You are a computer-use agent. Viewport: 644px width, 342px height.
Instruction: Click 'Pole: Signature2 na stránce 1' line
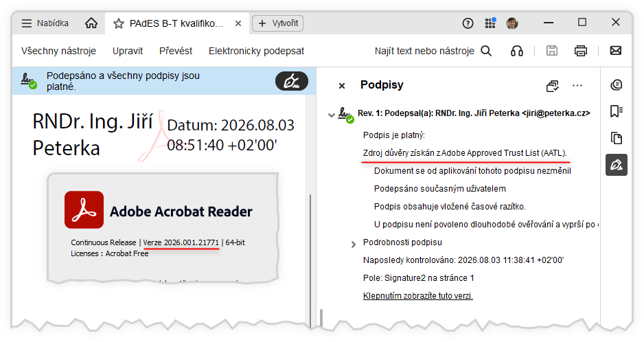click(x=419, y=278)
